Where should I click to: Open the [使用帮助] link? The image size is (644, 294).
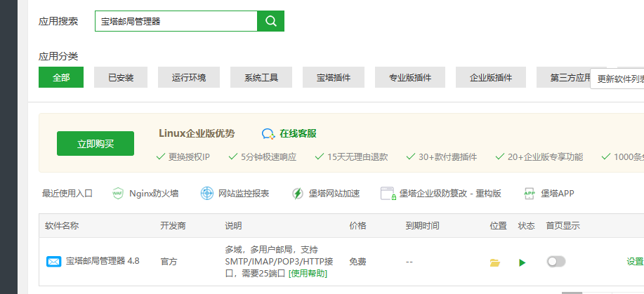308,274
